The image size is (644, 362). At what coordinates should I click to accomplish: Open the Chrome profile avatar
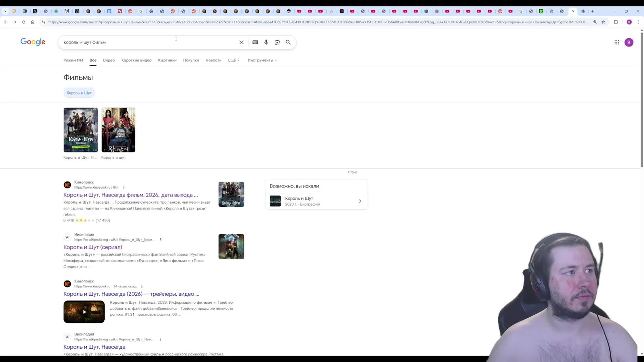tap(629, 22)
